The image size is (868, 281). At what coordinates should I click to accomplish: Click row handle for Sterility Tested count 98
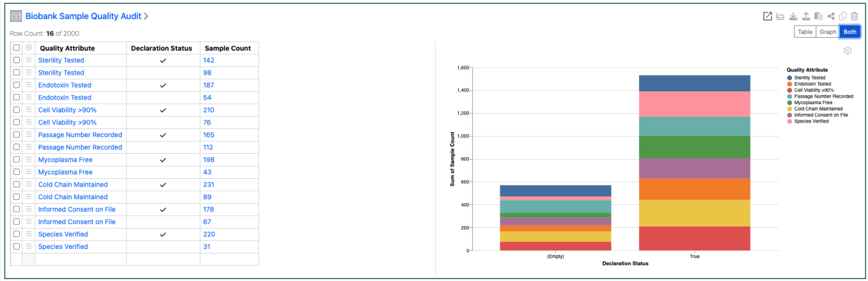coord(29,73)
